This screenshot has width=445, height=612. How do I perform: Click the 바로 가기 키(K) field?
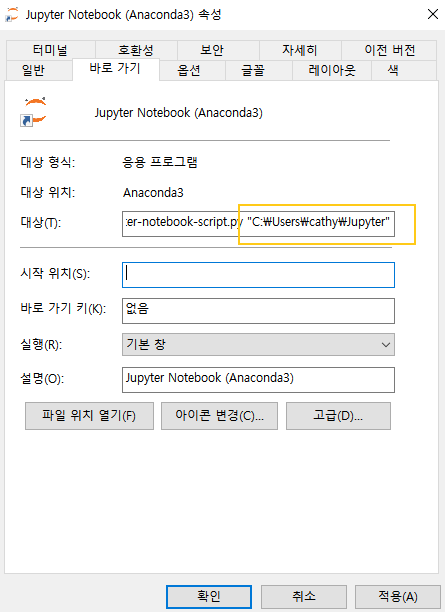(258, 311)
